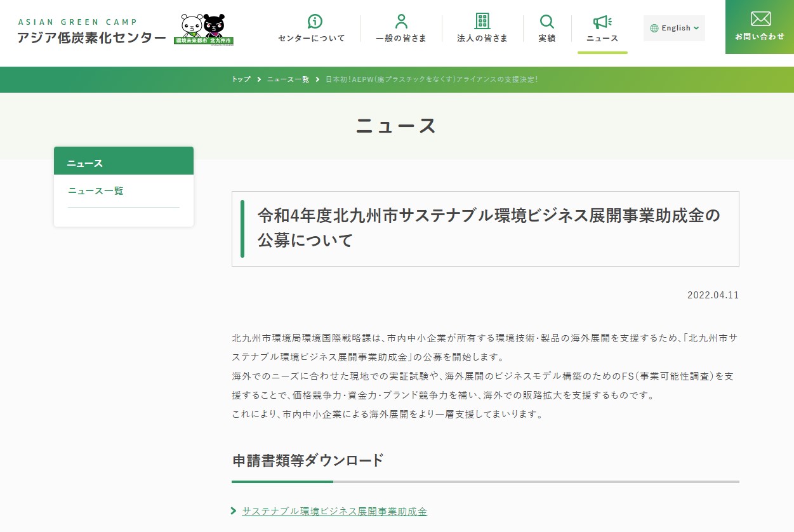Click the arrow before the 助成金 download link
The image size is (794, 532).
click(x=234, y=511)
